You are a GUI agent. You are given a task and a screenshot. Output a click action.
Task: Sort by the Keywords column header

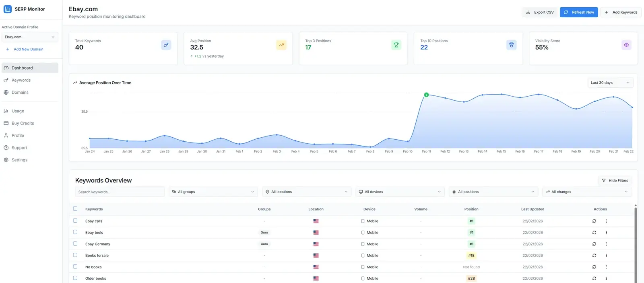pyautogui.click(x=94, y=209)
